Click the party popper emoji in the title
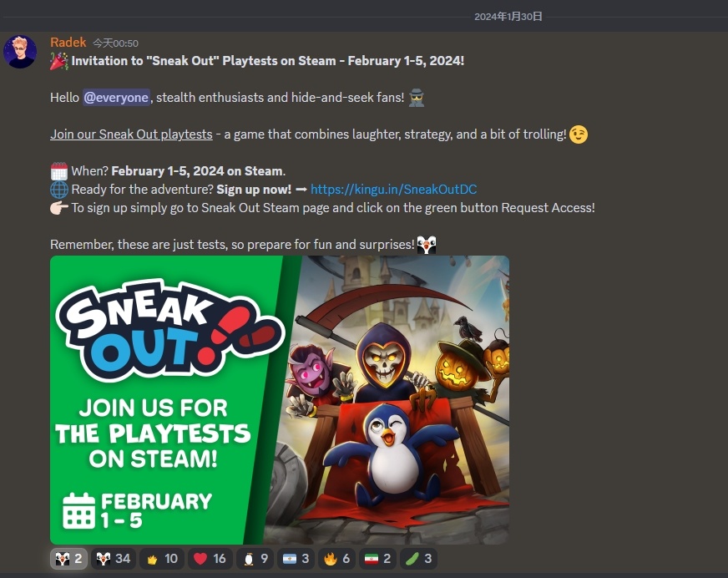Viewport: 728px width, 578px height. tap(59, 61)
